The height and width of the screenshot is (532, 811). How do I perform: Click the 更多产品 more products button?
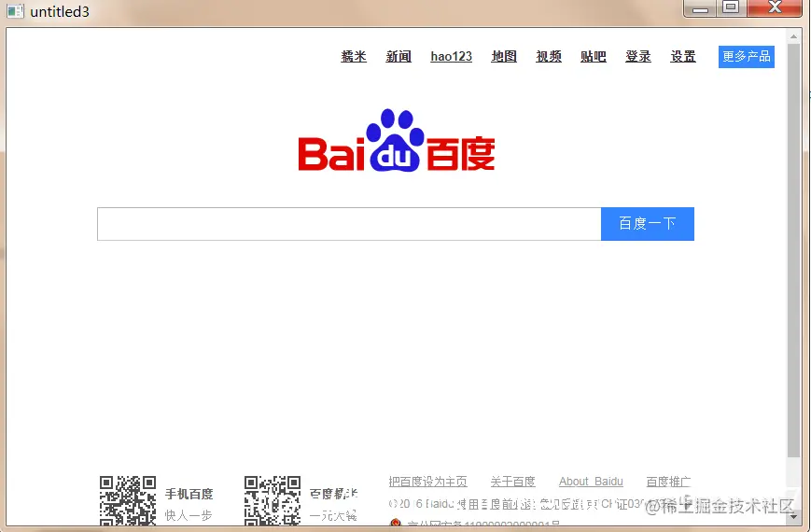click(747, 56)
